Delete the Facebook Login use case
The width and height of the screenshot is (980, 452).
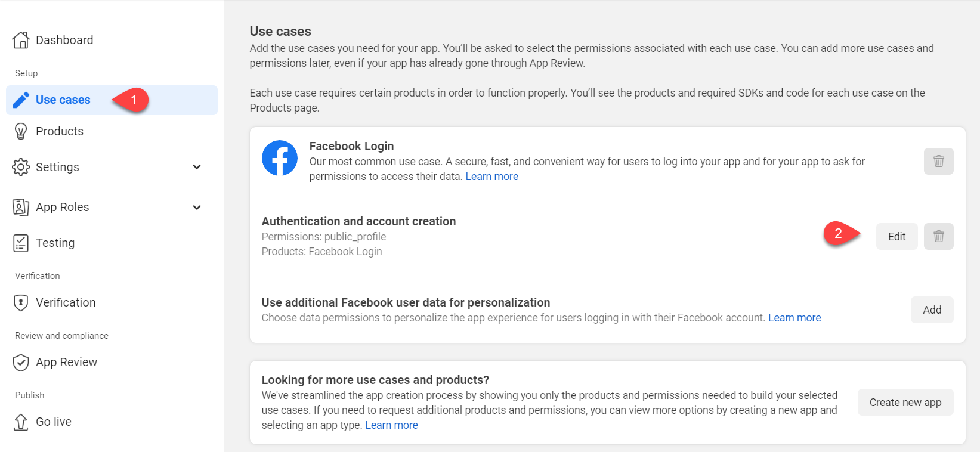tap(938, 161)
